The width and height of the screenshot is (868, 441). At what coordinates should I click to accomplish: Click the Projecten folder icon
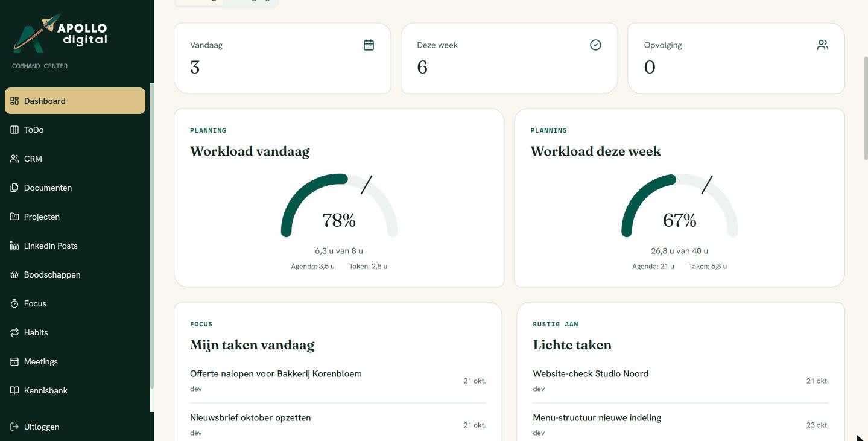[x=14, y=217]
